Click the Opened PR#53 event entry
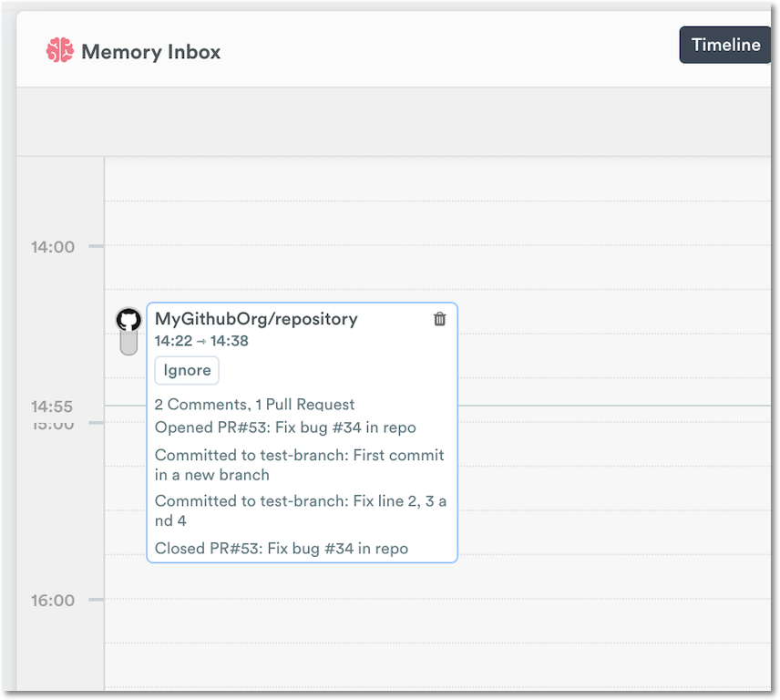Image resolution: width=780 pixels, height=700 pixels. [285, 427]
